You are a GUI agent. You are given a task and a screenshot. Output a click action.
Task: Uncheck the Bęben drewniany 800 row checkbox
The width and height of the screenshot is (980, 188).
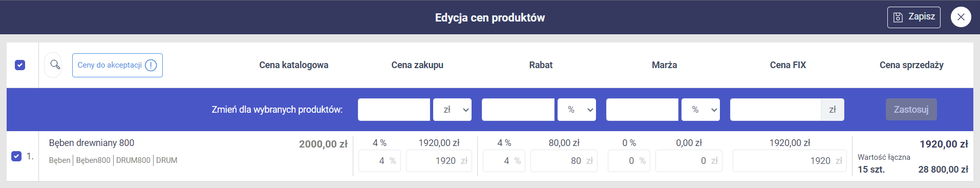point(16,156)
